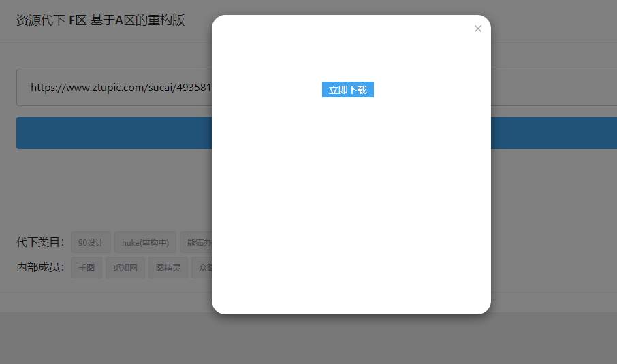This screenshot has width=617, height=364.
Task: Select the huke(重构中) category tag
Action: pos(145,242)
